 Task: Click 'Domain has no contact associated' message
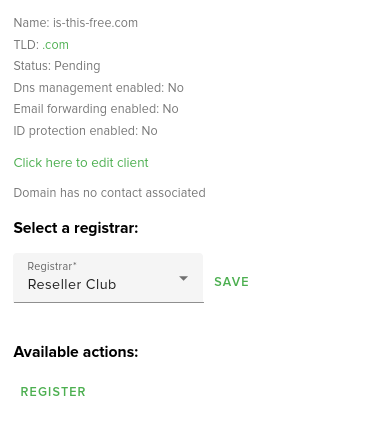click(109, 193)
